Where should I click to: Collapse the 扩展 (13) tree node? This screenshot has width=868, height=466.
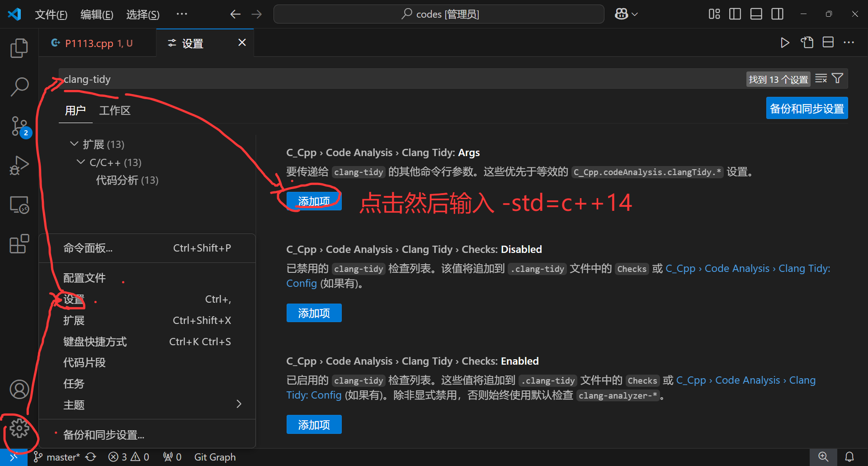[x=74, y=144]
